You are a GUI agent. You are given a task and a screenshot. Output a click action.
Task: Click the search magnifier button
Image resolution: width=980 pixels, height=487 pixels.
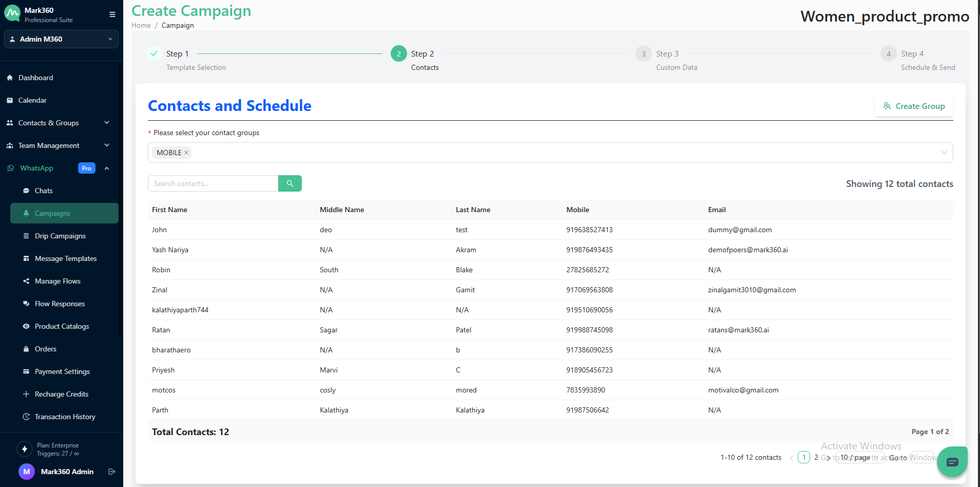tap(290, 183)
